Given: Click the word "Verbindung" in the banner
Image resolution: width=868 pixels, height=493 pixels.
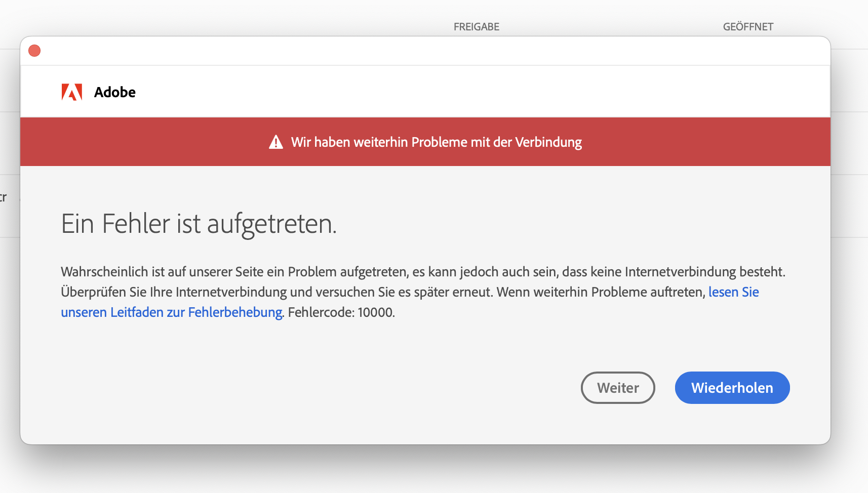Looking at the screenshot, I should (x=548, y=142).
